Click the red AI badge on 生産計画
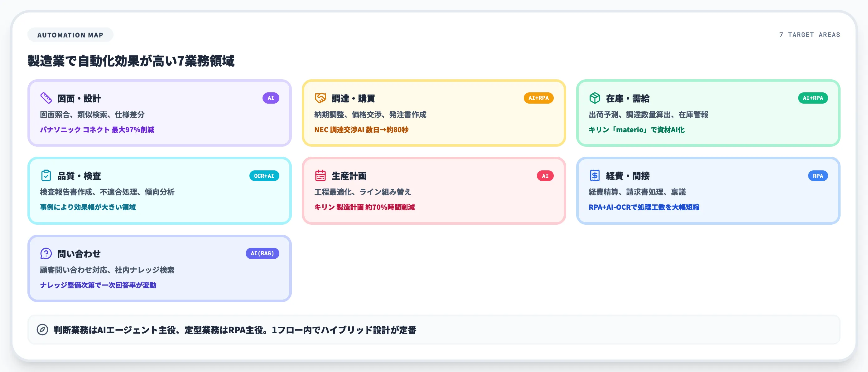This screenshot has width=868, height=372. click(x=545, y=175)
